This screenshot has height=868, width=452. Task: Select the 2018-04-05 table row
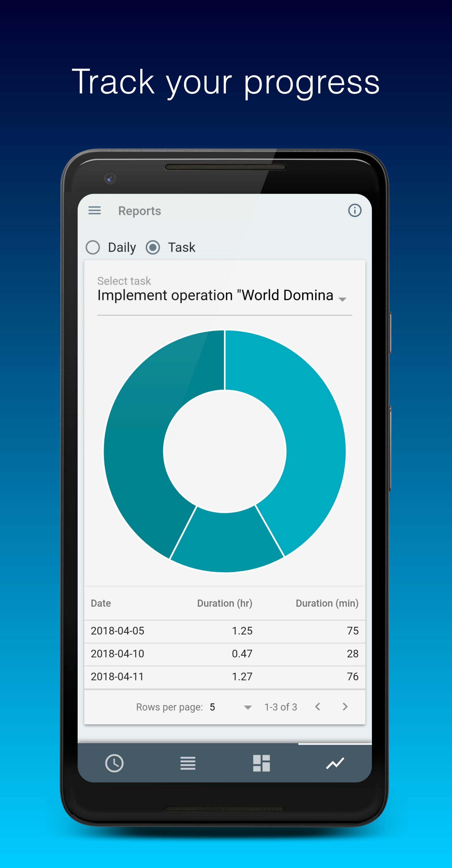coord(224,631)
